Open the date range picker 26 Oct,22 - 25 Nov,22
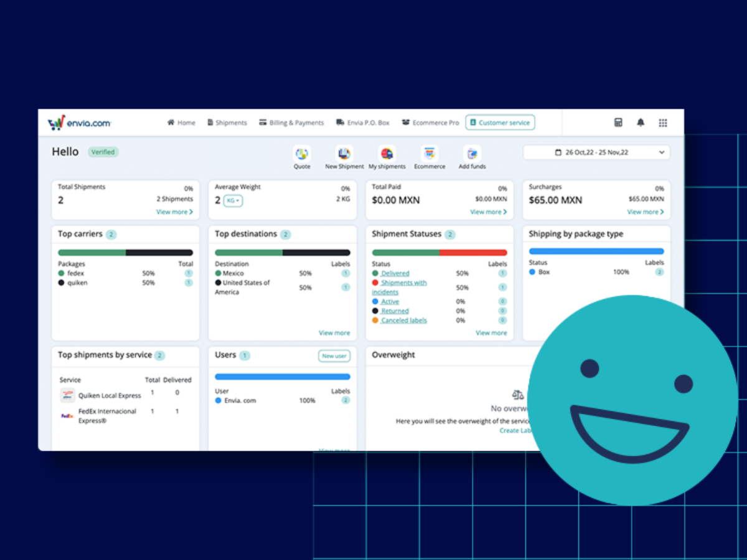This screenshot has height=560, width=747. coord(596,152)
